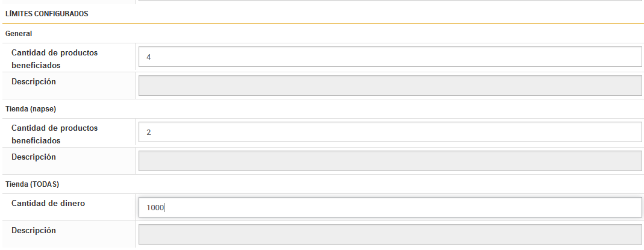
Task: Click the Descripción label in General section
Action: pos(34,81)
